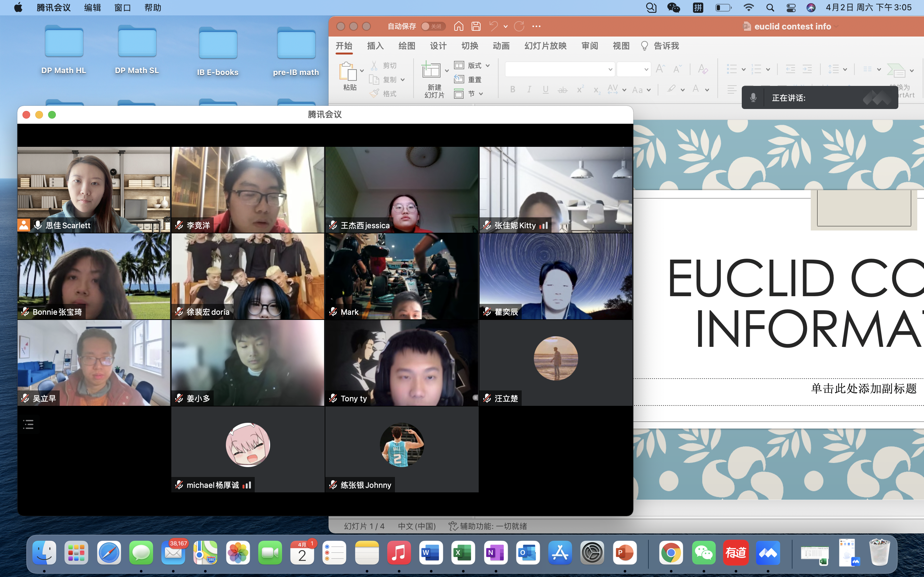Click the save icon in PowerPoint toolbar

click(x=476, y=26)
